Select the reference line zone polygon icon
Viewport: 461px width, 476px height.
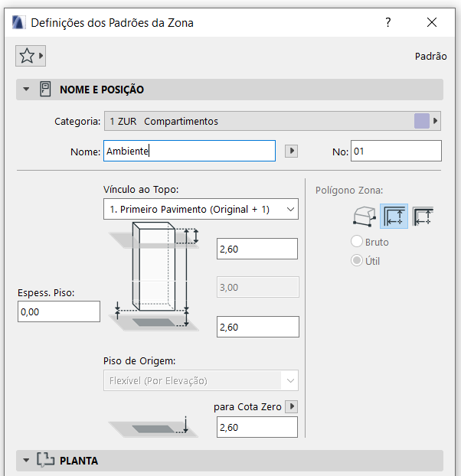tap(423, 217)
